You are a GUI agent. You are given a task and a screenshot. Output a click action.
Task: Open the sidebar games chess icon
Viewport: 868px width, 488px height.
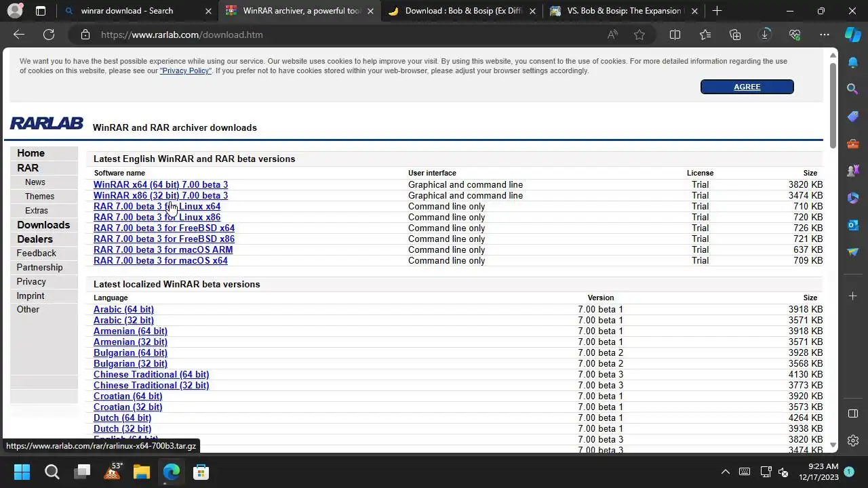coord(853,171)
